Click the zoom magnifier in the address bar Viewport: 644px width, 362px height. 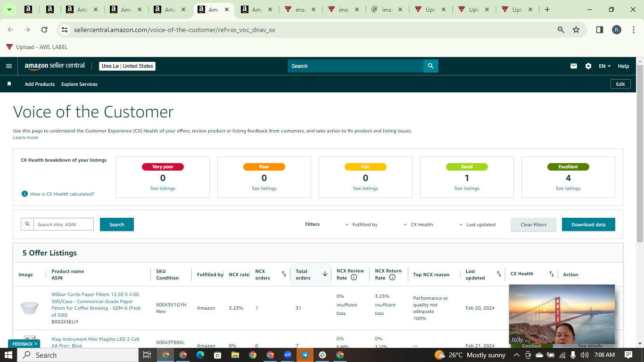click(561, 30)
